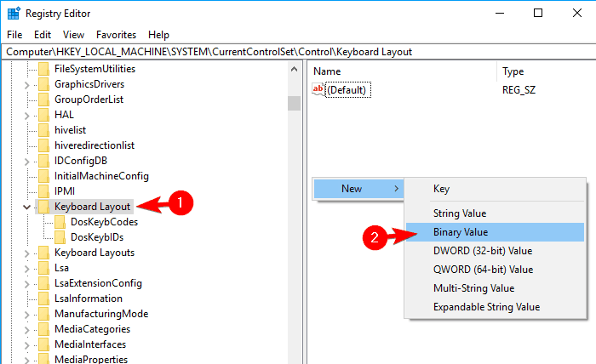Click the DosKeybCodes folder icon
The height and width of the screenshot is (364, 596).
click(x=60, y=222)
